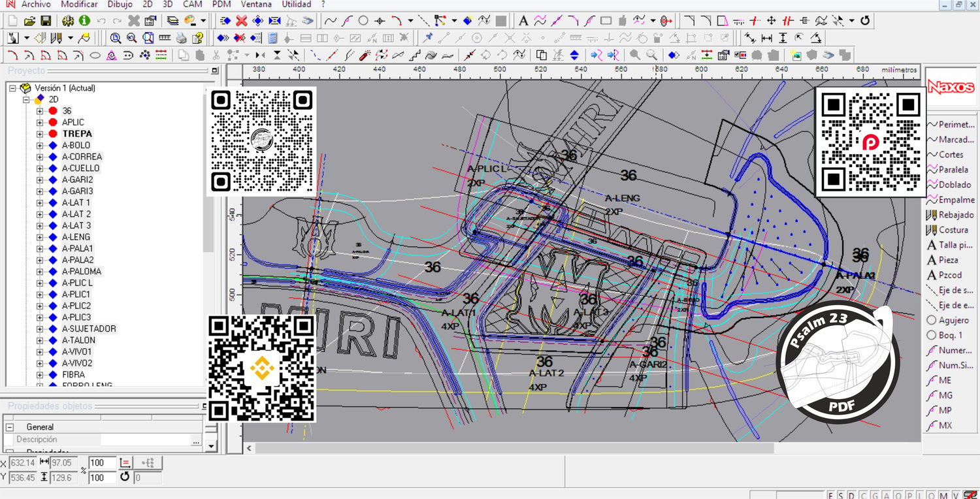The width and height of the screenshot is (980, 499).
Task: Select the circle drawing tool
Action: click(x=363, y=21)
